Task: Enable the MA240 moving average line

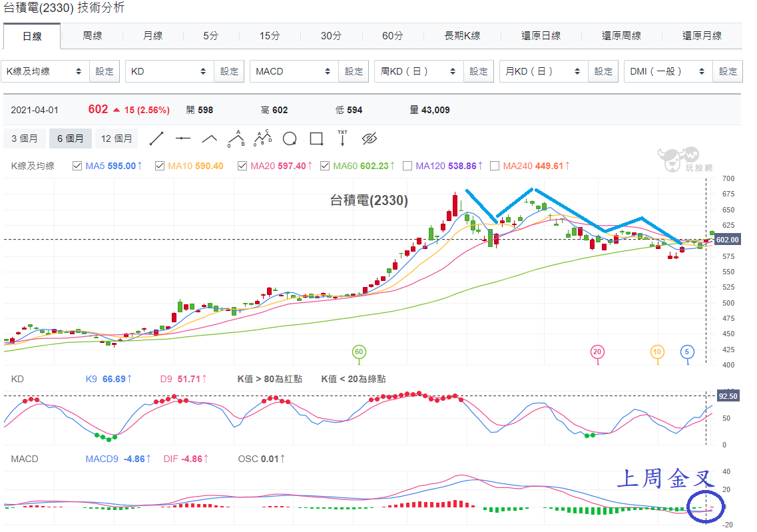Action: point(495,166)
